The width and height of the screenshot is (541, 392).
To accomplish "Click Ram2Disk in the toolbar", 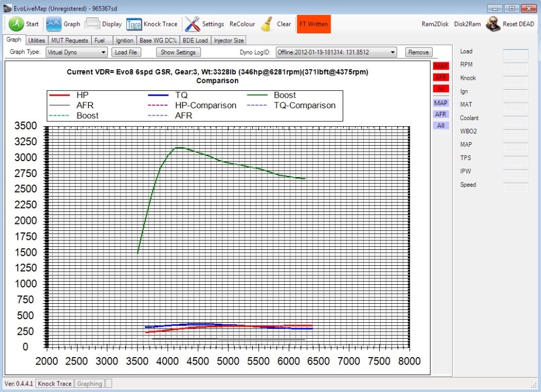I will point(435,24).
